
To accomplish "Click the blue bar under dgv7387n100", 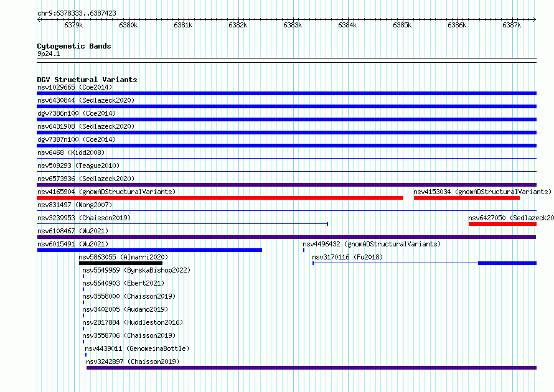I will click(286, 146).
